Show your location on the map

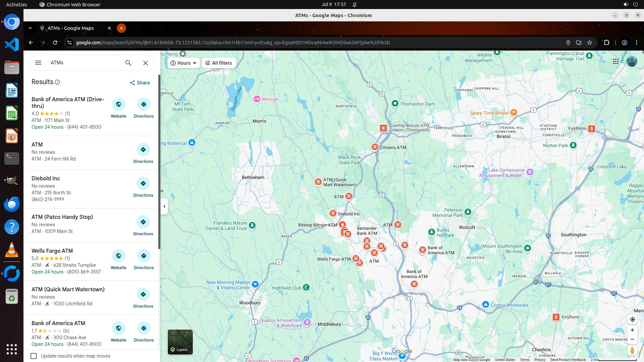click(x=632, y=319)
